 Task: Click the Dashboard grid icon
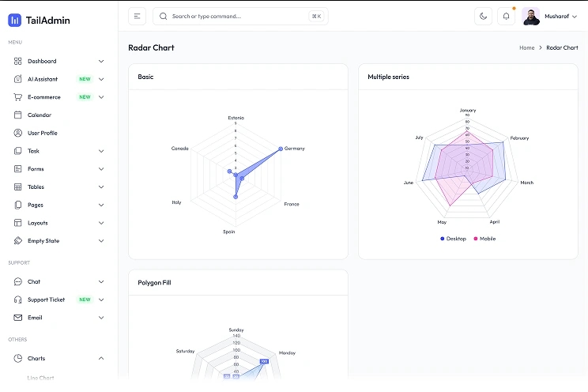click(x=17, y=61)
